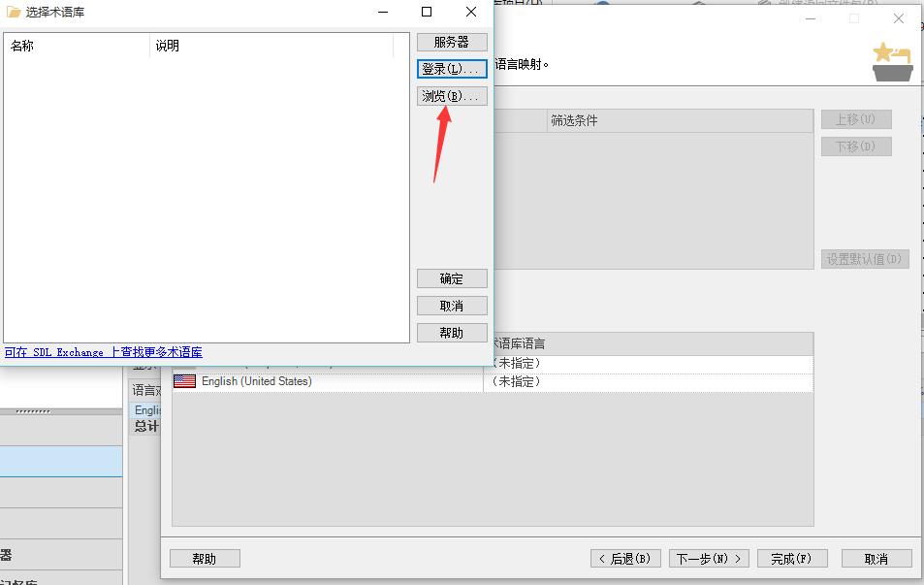Image resolution: width=924 pixels, height=585 pixels.
Task: Click 登录(L) to log into a server
Action: pyautogui.click(x=451, y=68)
